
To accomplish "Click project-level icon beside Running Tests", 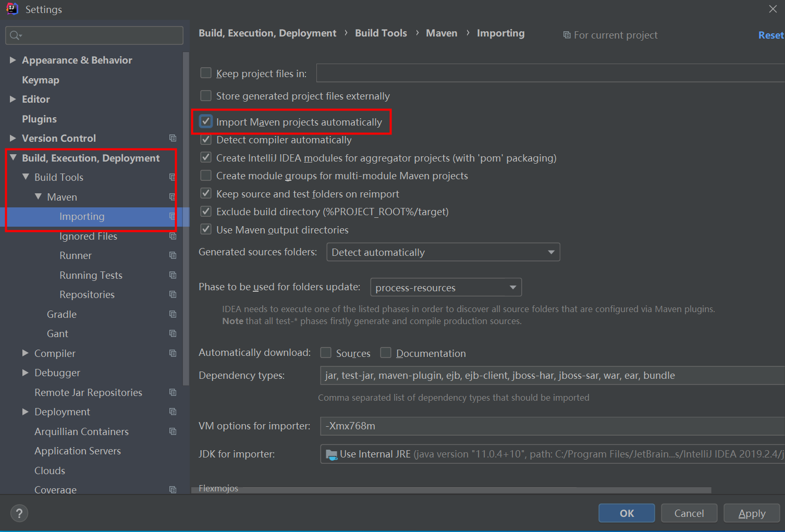I will tap(173, 275).
